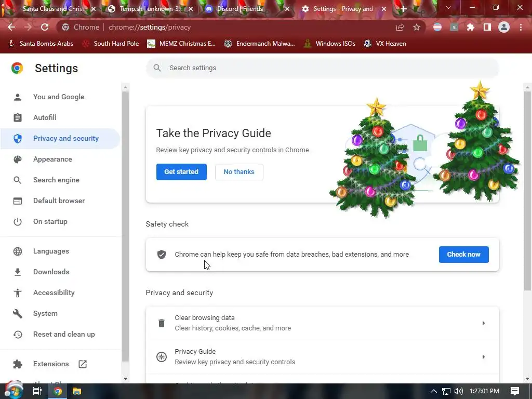
Task: Click the sidebar scrollbar down arrow
Action: [x=126, y=379]
